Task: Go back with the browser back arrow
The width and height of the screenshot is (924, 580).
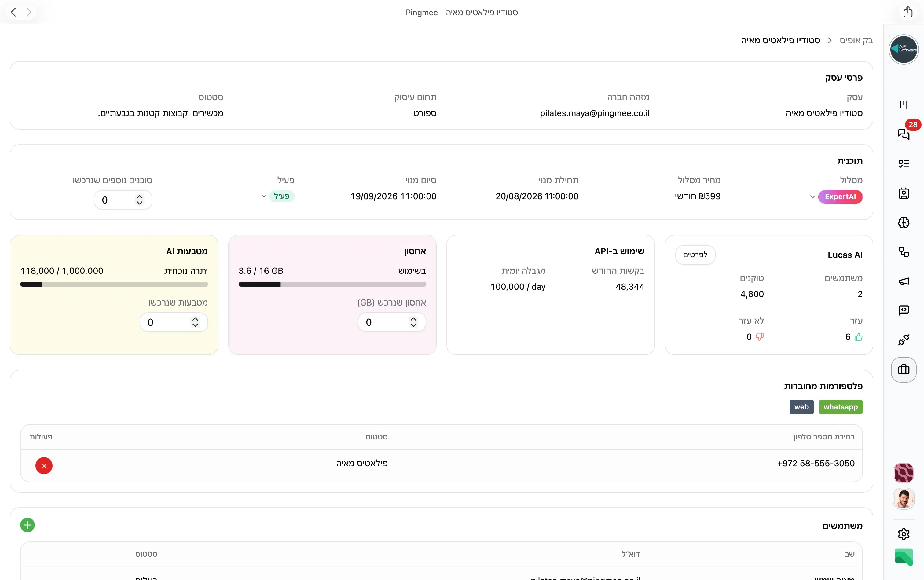Action: pyautogui.click(x=13, y=12)
